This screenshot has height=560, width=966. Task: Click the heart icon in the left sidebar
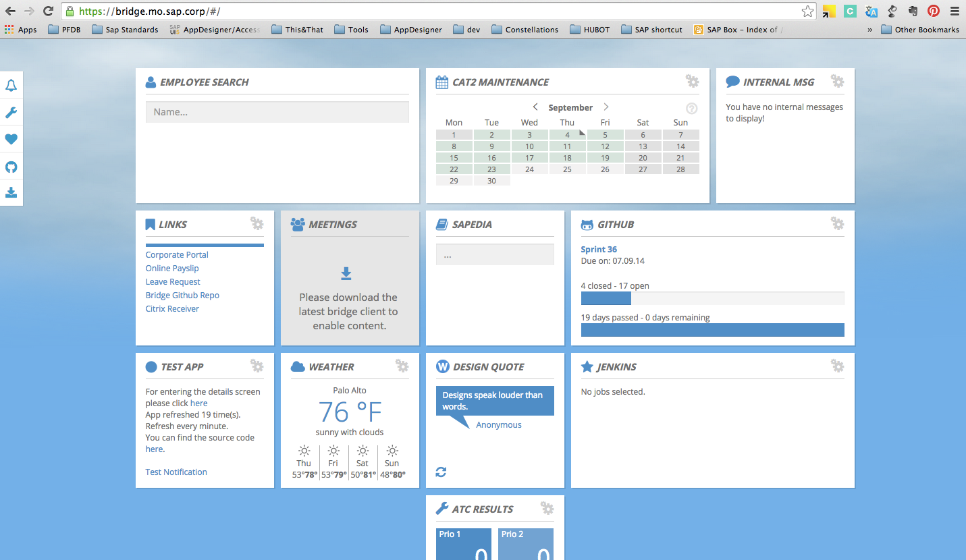[x=11, y=140]
